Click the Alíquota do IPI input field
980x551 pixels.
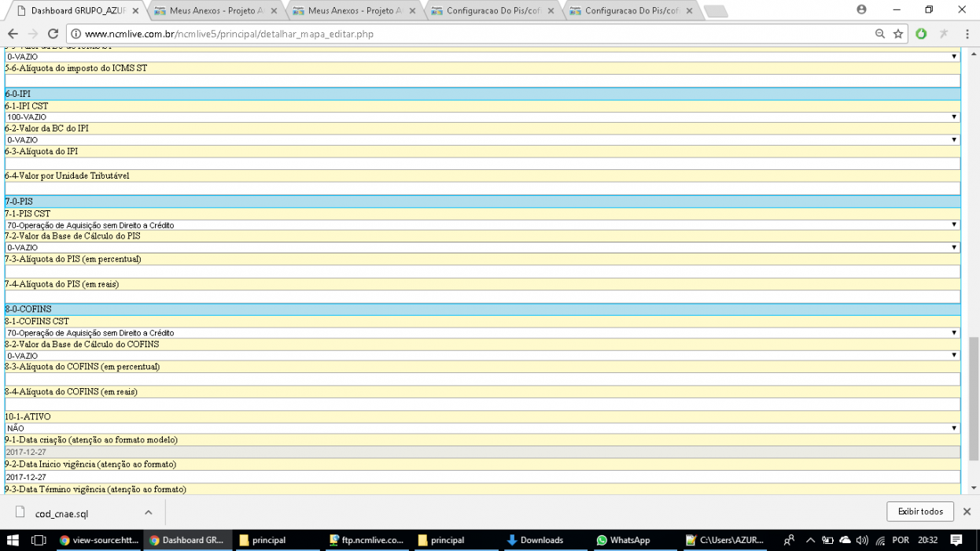[482, 164]
